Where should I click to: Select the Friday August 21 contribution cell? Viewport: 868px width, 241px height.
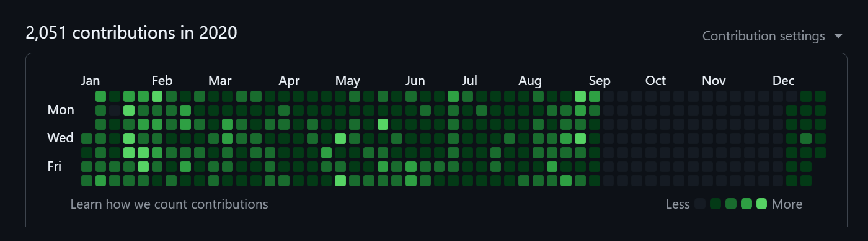coord(552,166)
